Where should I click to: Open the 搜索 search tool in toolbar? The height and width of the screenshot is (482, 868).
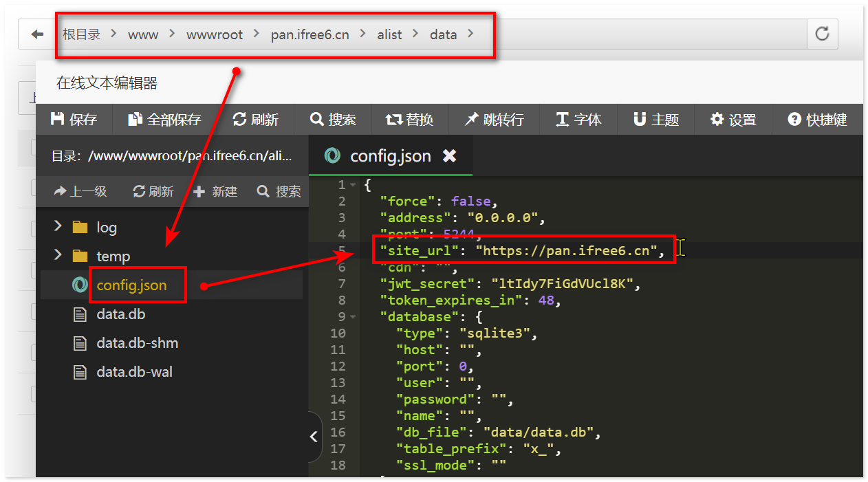point(333,120)
